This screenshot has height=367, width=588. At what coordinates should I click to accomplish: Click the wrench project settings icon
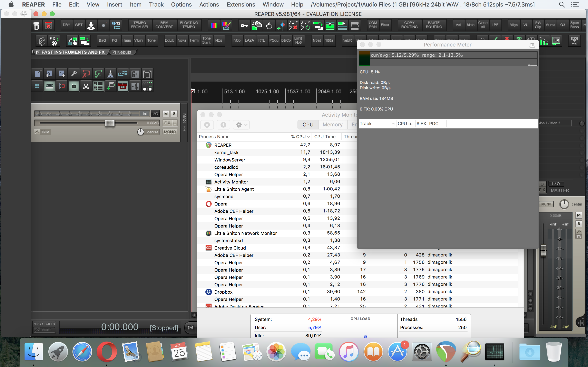74,74
